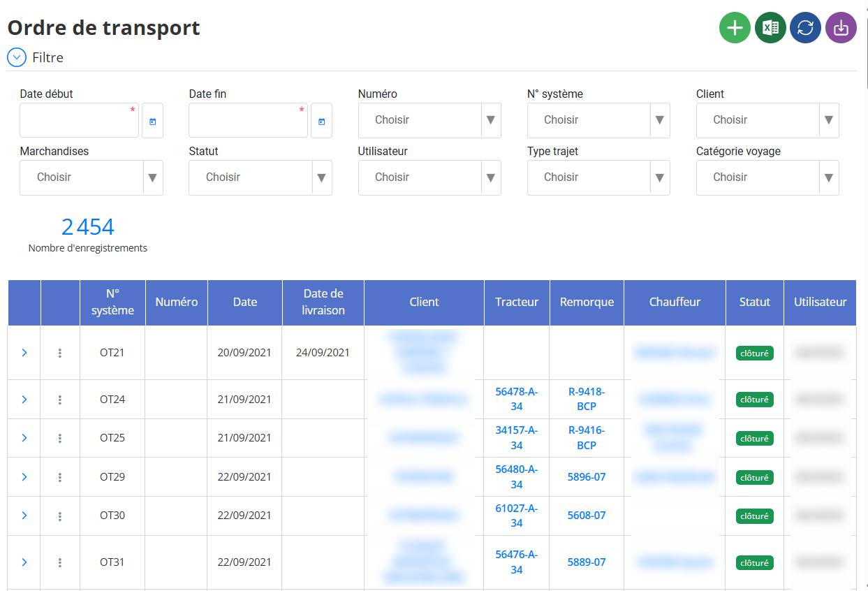Sort by Date column header

point(245,302)
